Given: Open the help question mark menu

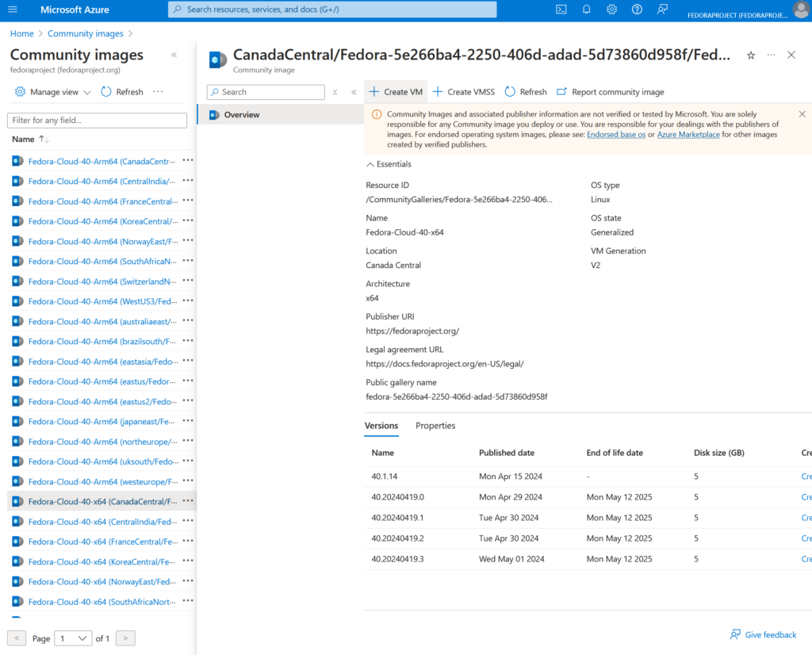Looking at the screenshot, I should click(637, 10).
